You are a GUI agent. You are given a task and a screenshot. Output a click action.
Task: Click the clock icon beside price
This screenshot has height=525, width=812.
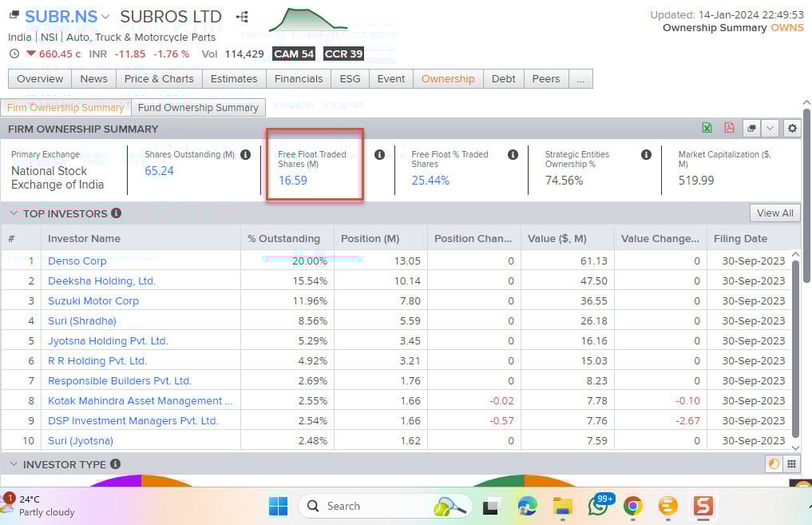(x=14, y=54)
